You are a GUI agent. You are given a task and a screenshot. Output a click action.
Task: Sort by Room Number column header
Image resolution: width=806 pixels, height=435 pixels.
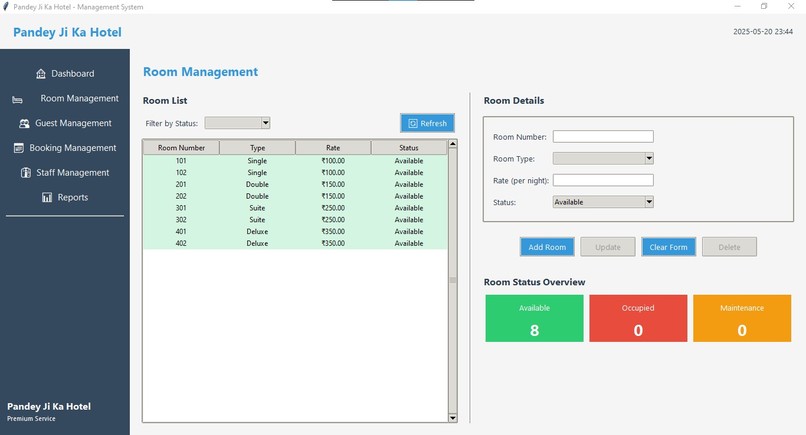[181, 148]
